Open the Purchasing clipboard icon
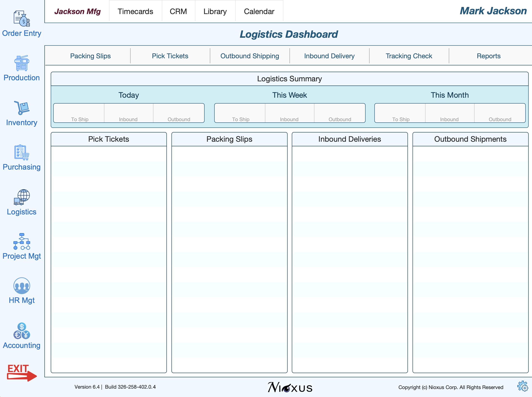Viewport: 532px width, 397px height. [22, 152]
